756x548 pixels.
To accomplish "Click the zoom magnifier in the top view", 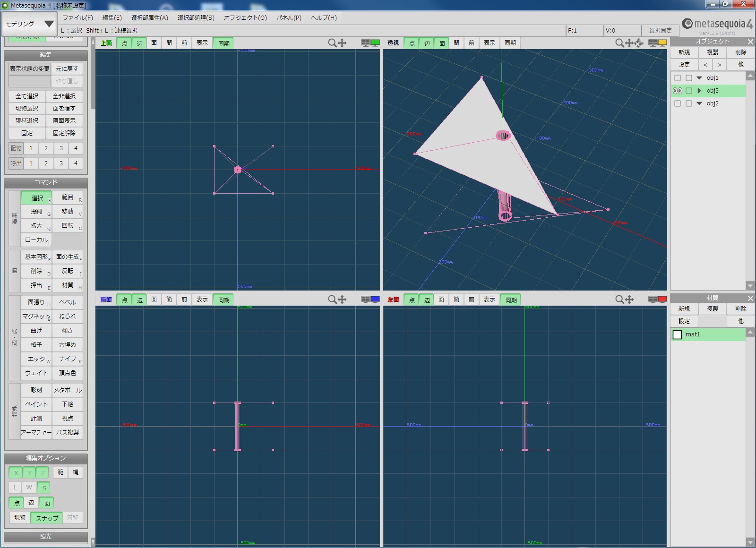I will pyautogui.click(x=332, y=43).
